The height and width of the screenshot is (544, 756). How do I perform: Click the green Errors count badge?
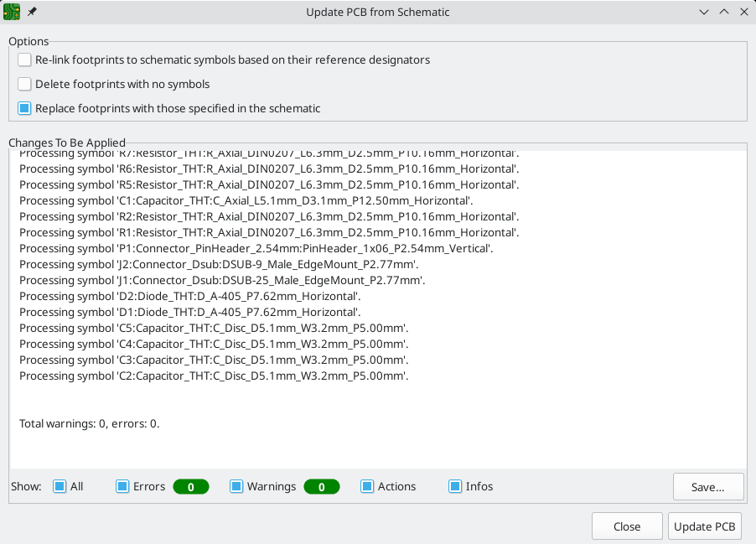(190, 486)
